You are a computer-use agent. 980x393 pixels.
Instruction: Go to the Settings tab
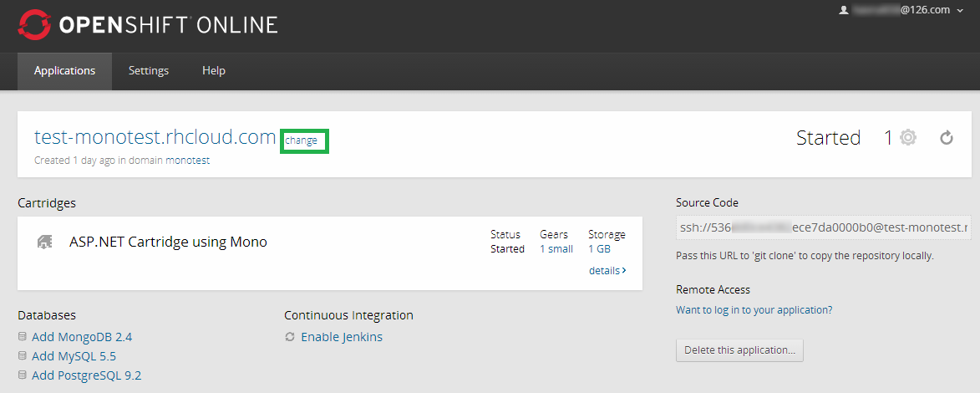pyautogui.click(x=149, y=71)
